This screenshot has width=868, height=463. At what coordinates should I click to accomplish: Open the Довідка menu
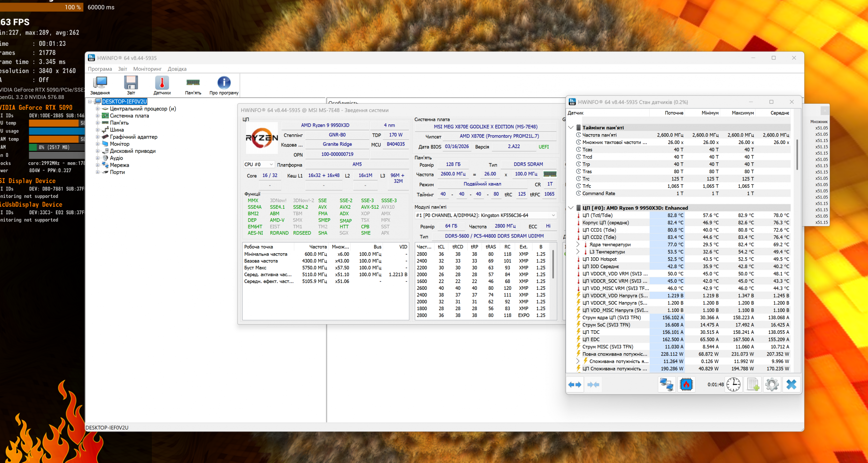click(177, 69)
